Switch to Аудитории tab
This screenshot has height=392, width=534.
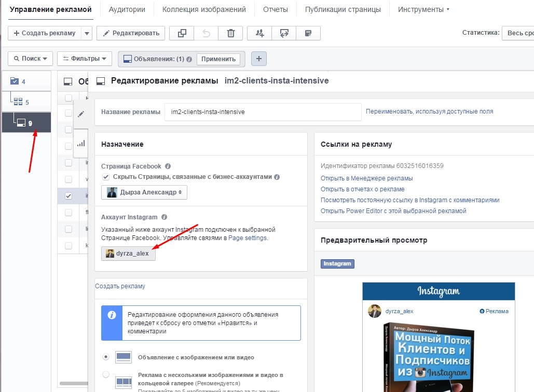point(127,9)
